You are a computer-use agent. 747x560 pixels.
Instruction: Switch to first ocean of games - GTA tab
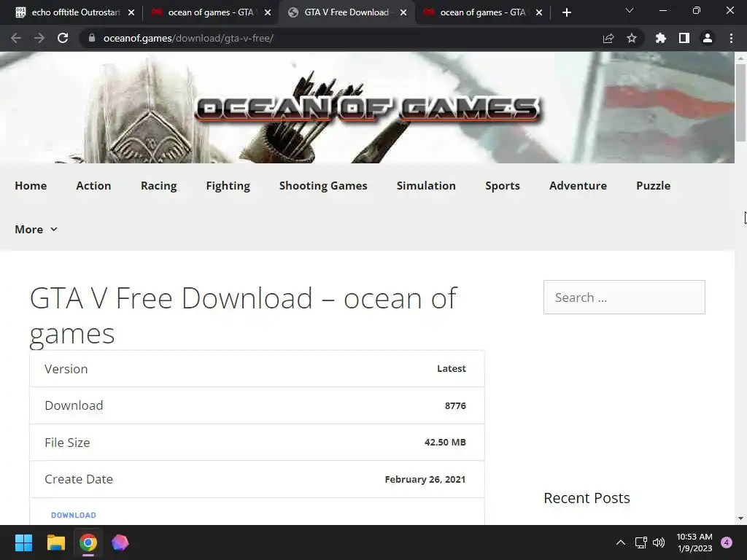(x=209, y=12)
